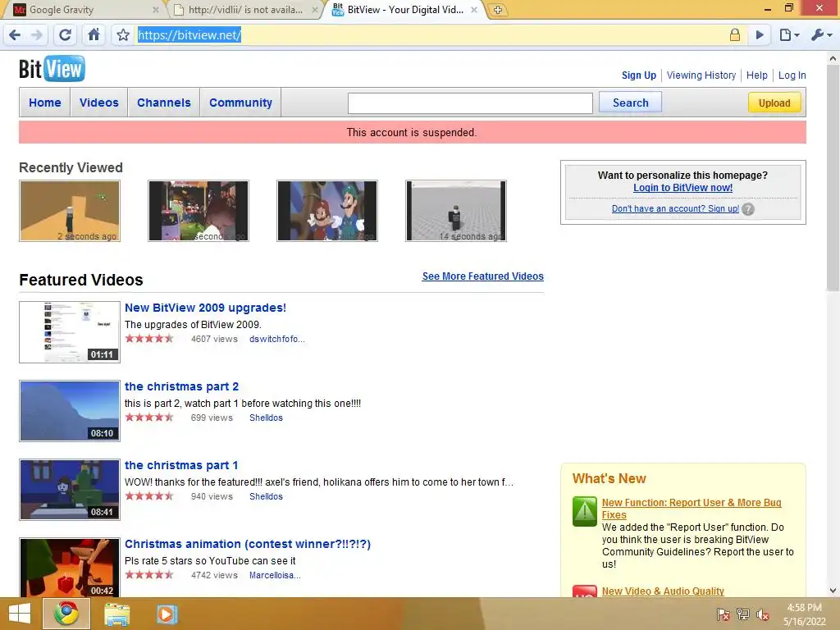Open Shelldos link under christmas part 2
This screenshot has width=840, height=630.
(x=266, y=418)
